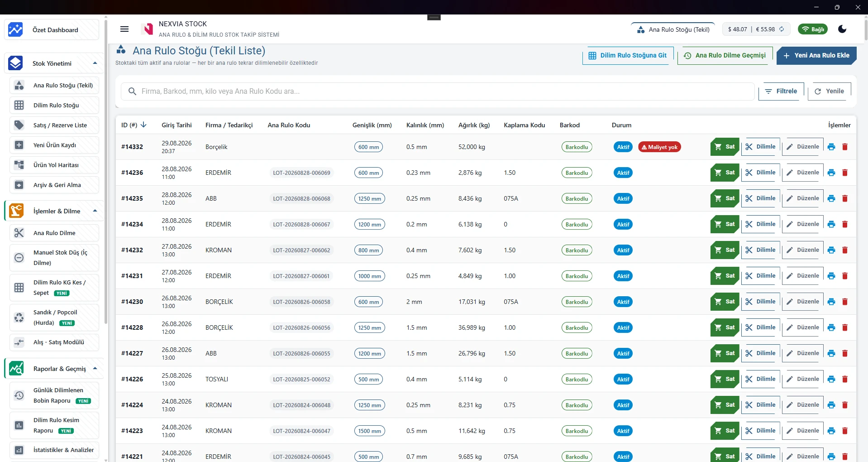Delete row #14232 trash icon
Image resolution: width=868 pixels, height=462 pixels.
(x=845, y=250)
